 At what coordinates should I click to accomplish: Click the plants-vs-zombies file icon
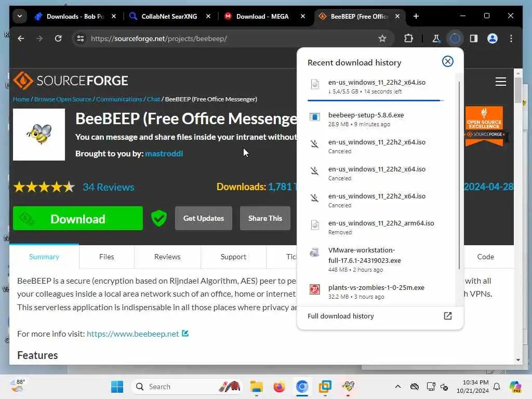[x=314, y=289]
